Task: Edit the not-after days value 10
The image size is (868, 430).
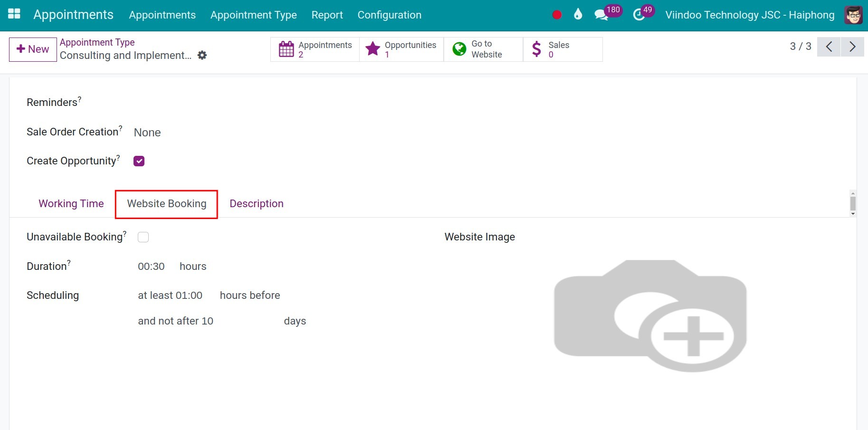Action: [x=208, y=321]
